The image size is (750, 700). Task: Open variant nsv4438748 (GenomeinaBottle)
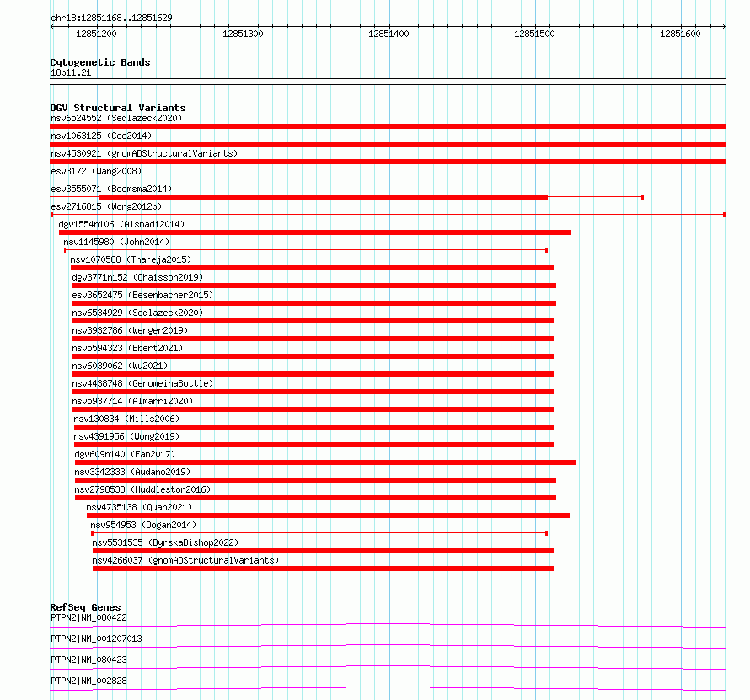pos(142,383)
